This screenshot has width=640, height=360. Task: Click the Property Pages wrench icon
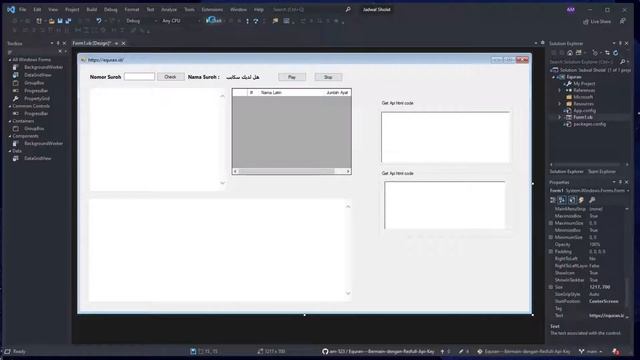pos(592,200)
